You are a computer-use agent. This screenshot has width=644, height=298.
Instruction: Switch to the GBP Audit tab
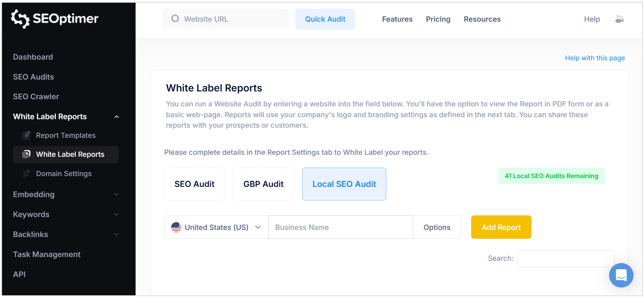263,184
